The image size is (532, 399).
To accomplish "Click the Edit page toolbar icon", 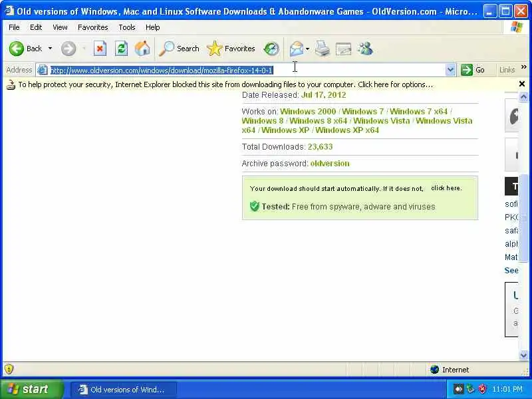I will tap(343, 49).
